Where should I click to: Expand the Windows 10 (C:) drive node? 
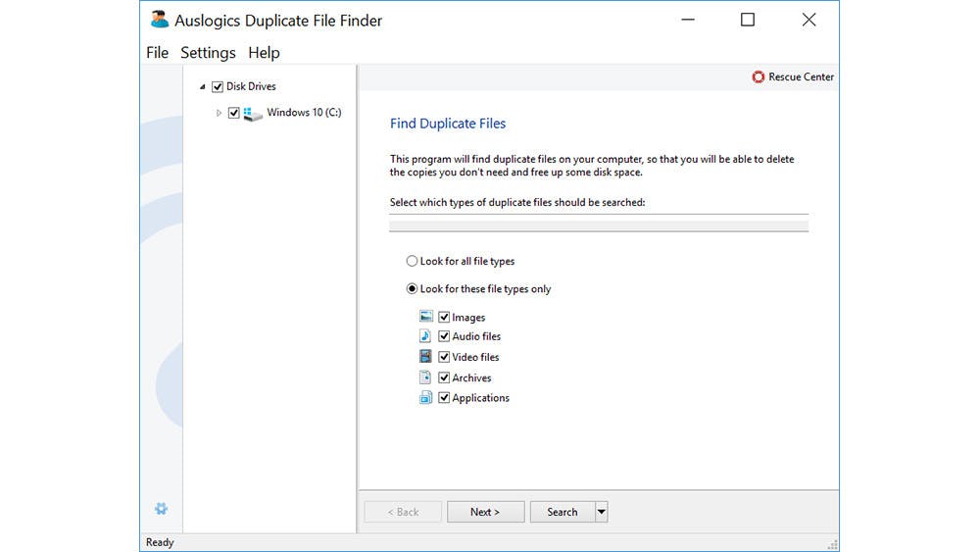coord(219,113)
